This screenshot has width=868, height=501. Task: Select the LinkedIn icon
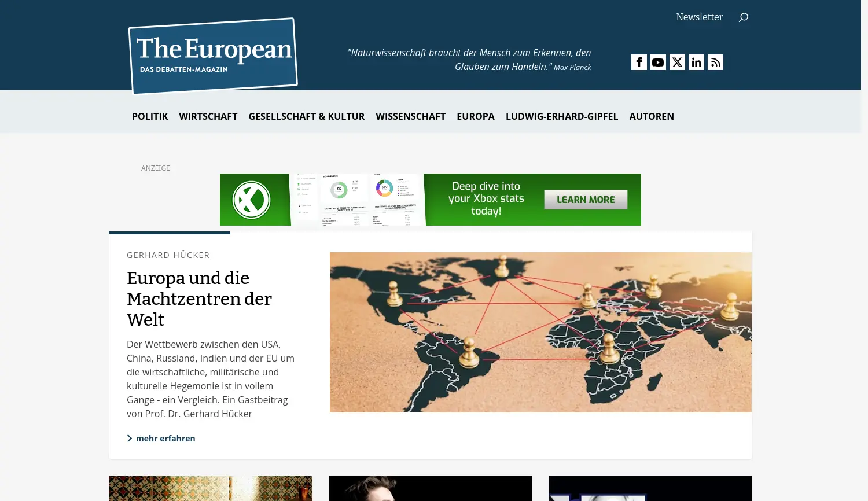696,62
